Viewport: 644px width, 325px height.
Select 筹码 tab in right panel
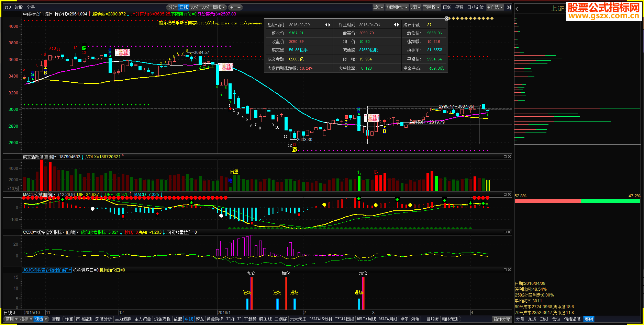pos(589,319)
